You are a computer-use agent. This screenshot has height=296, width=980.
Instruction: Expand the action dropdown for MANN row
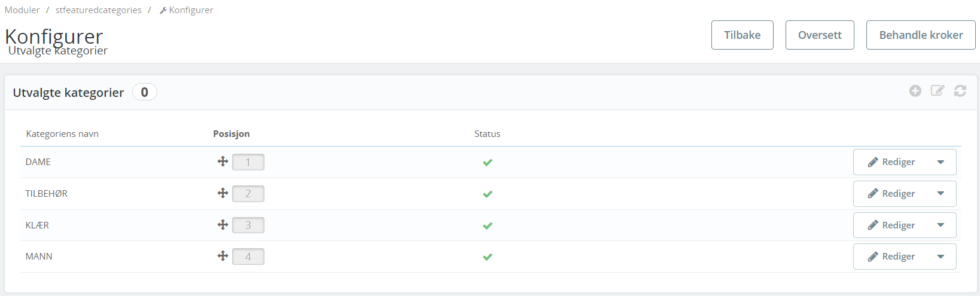pos(941,257)
